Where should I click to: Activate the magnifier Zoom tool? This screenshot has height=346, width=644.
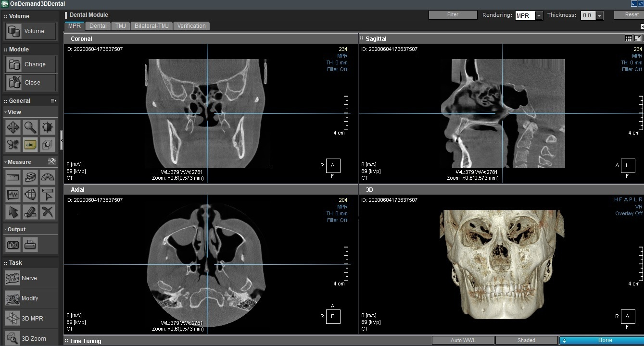(30, 127)
